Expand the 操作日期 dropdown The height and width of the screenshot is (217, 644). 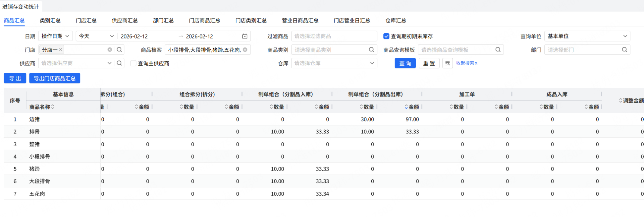coord(55,36)
